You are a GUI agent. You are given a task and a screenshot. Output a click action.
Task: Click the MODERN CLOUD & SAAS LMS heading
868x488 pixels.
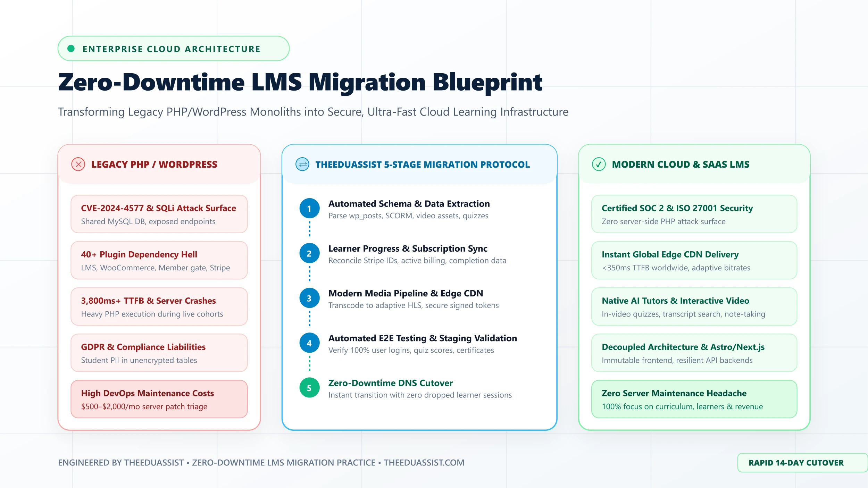(x=681, y=165)
